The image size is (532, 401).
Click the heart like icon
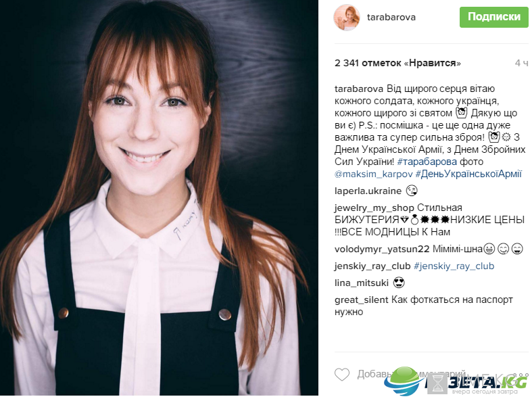point(341,375)
